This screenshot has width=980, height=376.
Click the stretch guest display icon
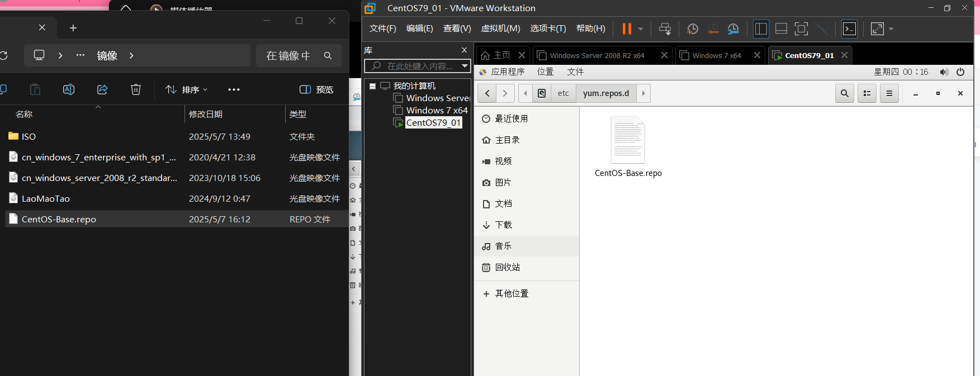pos(878,28)
